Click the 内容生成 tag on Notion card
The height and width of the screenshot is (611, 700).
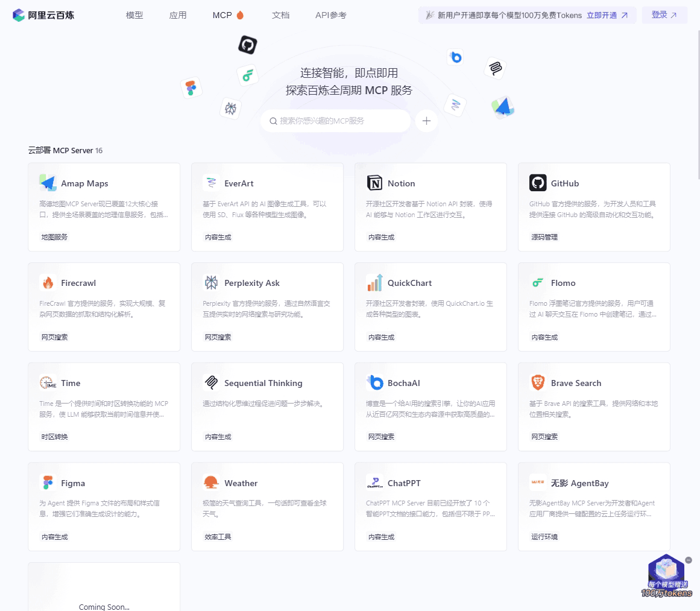381,237
